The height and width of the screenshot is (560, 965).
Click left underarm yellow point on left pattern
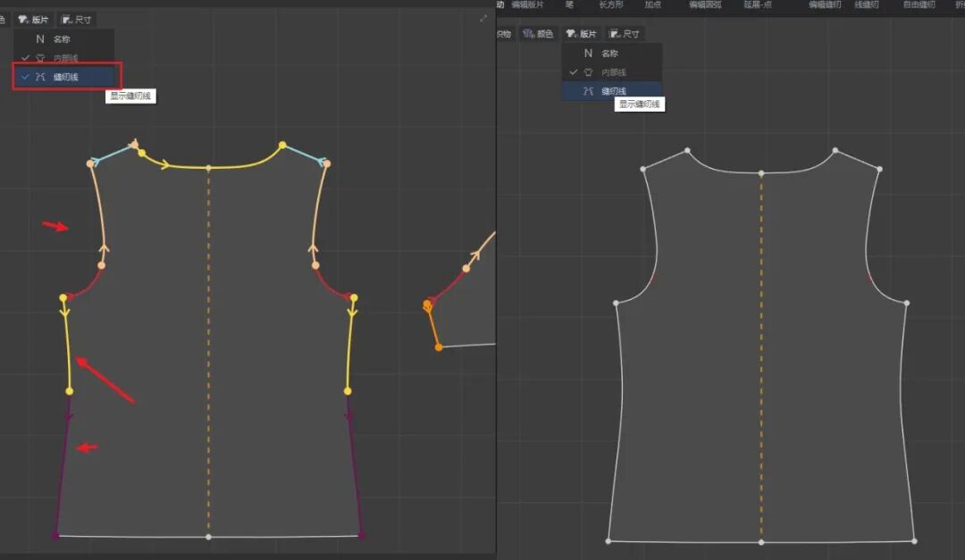(x=63, y=297)
